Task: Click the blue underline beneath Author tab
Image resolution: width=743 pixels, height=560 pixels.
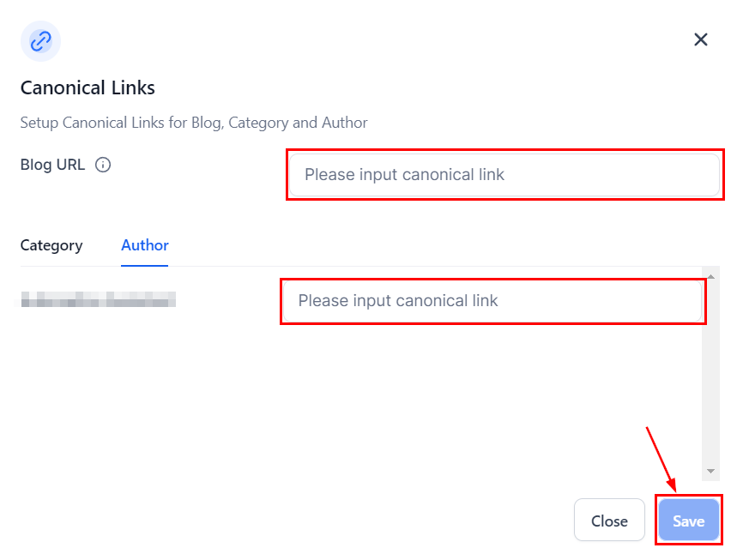Action: point(145,265)
